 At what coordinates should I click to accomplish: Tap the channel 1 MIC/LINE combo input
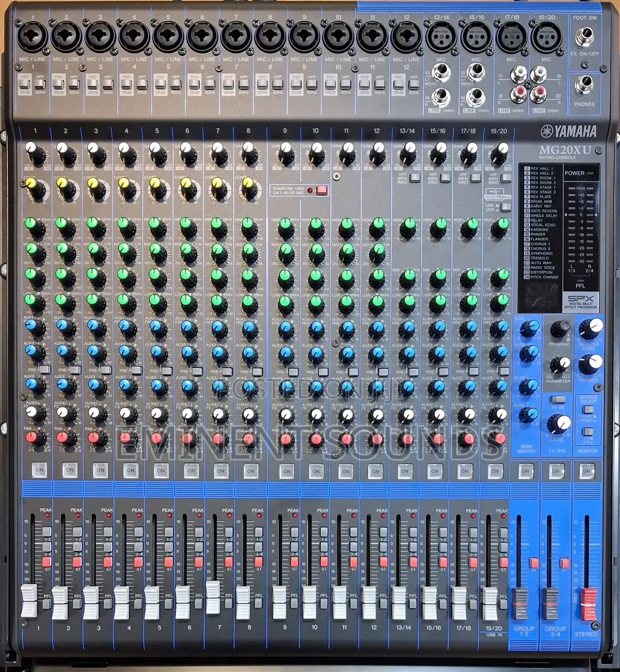point(32,37)
